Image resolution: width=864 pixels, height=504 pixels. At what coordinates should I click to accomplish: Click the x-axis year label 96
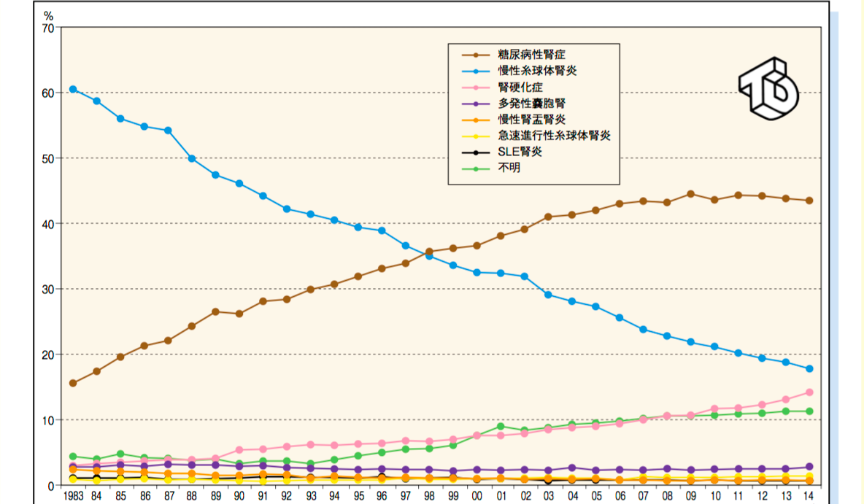pyautogui.click(x=382, y=496)
